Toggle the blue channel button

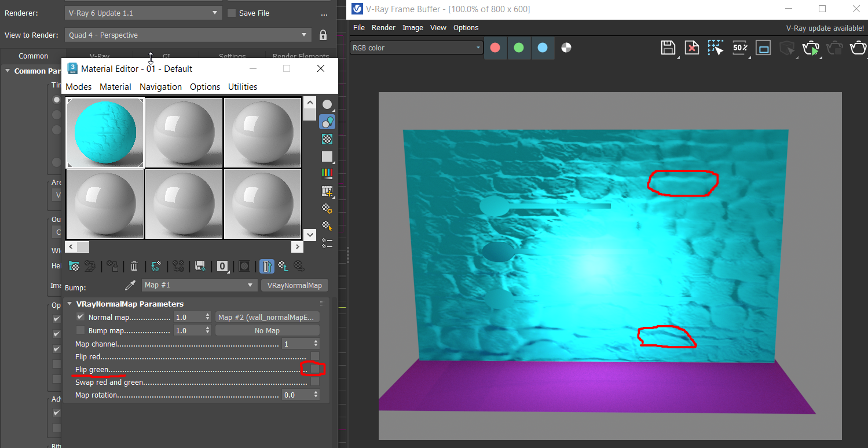pos(543,48)
